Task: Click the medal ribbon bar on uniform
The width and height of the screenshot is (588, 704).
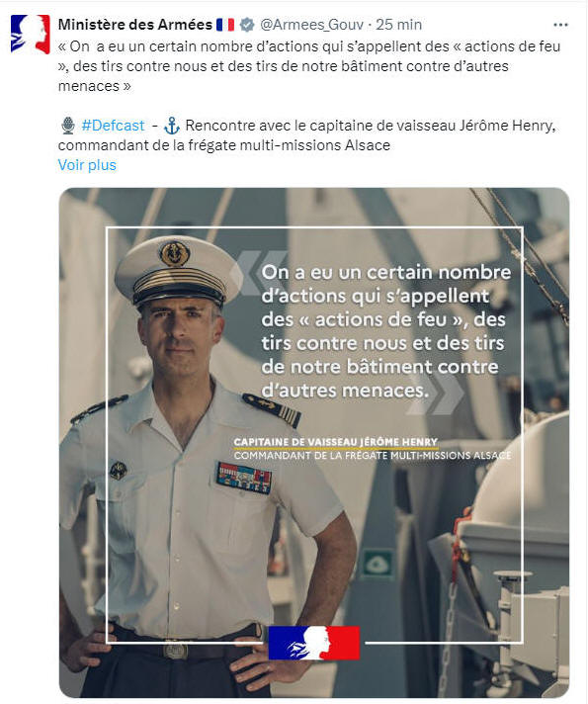Action: (x=244, y=478)
